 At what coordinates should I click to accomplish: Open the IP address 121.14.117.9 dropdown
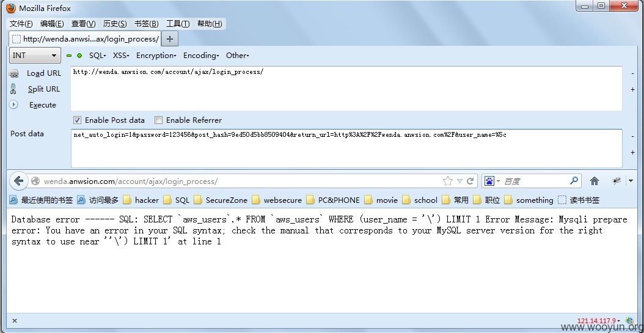pyautogui.click(x=599, y=321)
